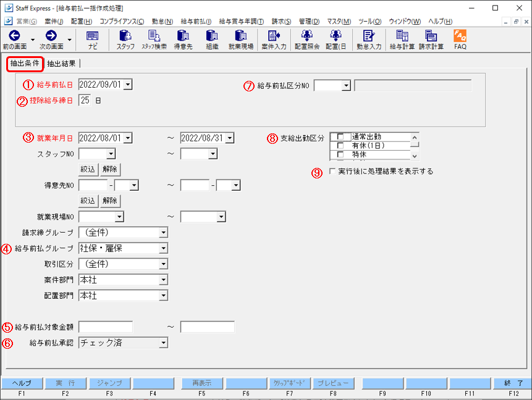Open the 勤怠(N) menu
The image size is (532, 400).
(x=163, y=22)
